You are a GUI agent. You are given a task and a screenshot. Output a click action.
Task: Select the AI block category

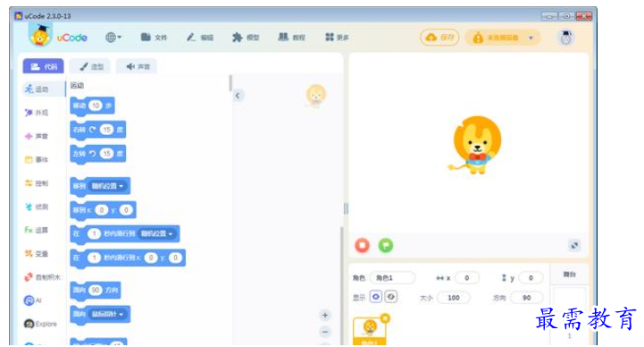pyautogui.click(x=33, y=300)
